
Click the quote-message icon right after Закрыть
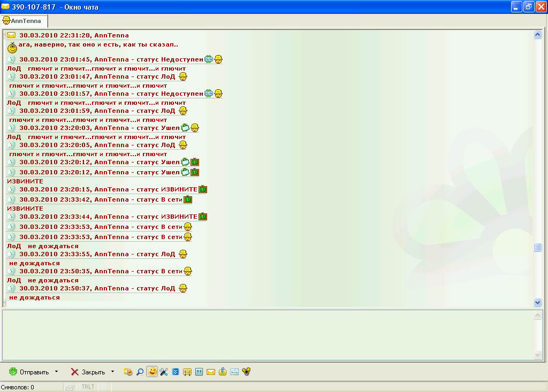tap(128, 371)
